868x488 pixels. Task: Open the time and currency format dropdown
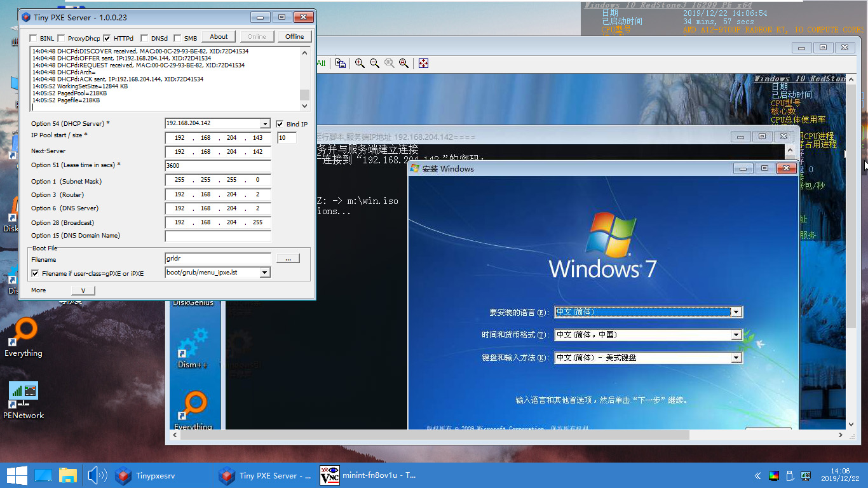pyautogui.click(x=736, y=335)
